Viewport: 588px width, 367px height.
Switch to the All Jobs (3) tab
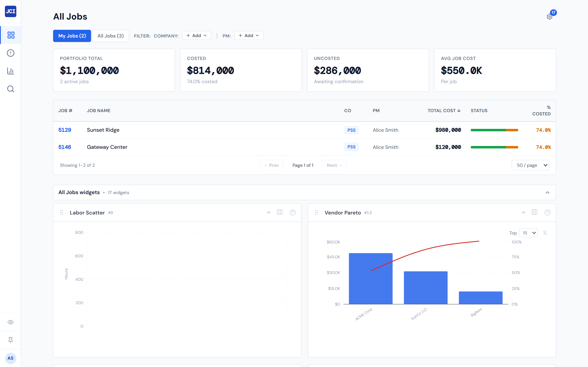tap(110, 36)
